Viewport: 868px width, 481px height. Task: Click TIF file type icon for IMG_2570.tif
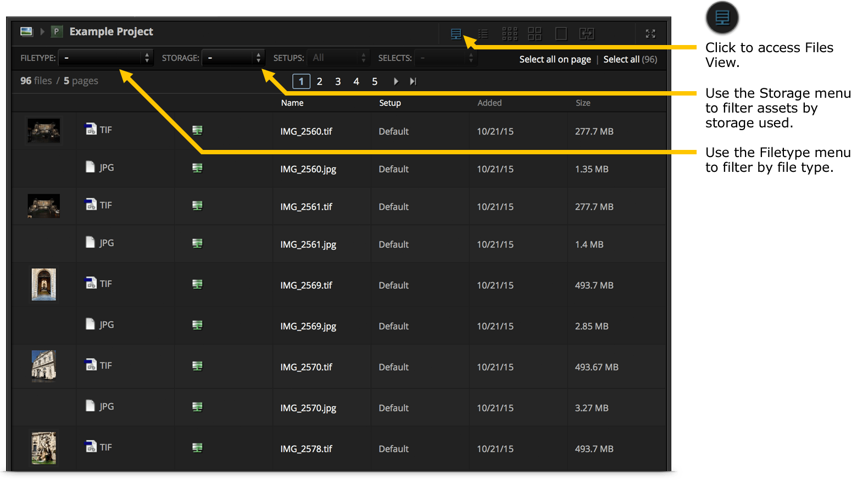91,365
